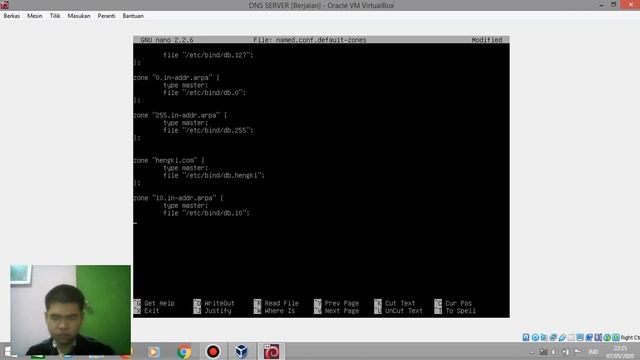
Task: Click the Right Ctrl host key label
Action: click(x=630, y=338)
